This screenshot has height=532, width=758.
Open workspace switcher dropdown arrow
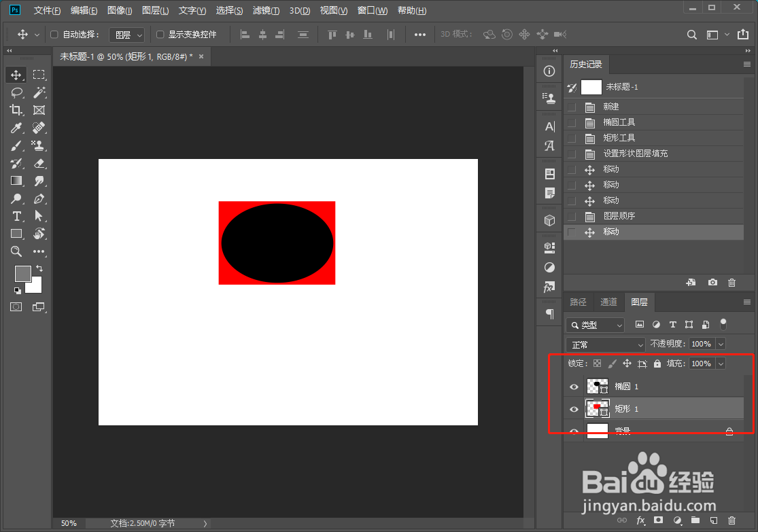point(727,35)
